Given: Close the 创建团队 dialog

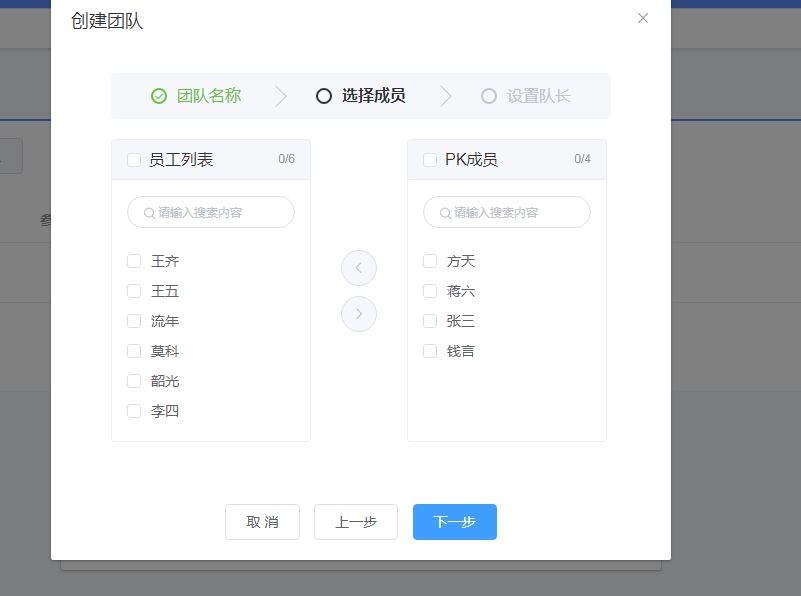Looking at the screenshot, I should pos(643,18).
